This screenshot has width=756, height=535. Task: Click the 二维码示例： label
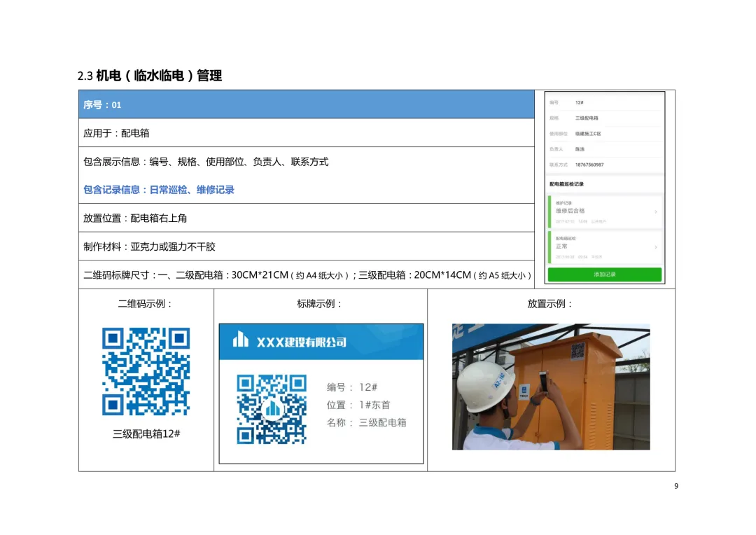coord(146,303)
